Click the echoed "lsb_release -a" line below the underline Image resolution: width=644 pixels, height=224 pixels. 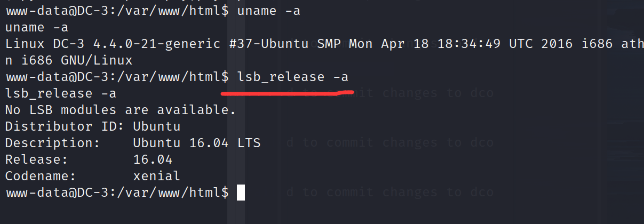[x=60, y=94]
